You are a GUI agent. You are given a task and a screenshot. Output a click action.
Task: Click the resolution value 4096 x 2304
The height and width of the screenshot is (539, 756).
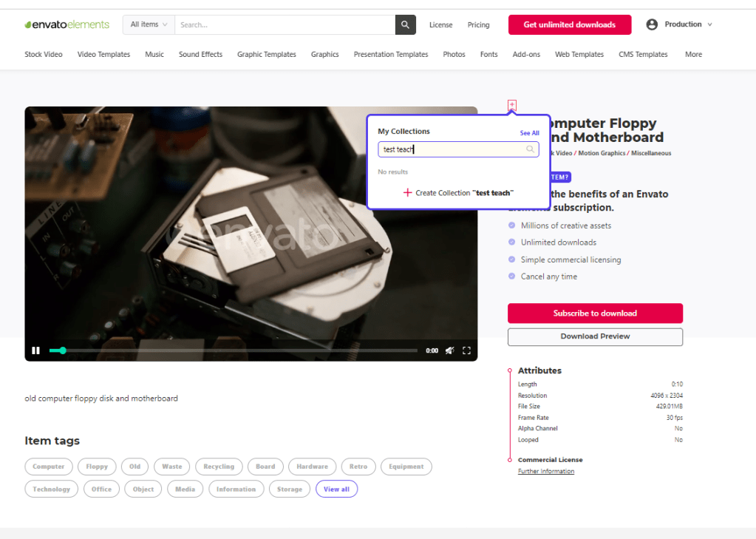pos(667,396)
